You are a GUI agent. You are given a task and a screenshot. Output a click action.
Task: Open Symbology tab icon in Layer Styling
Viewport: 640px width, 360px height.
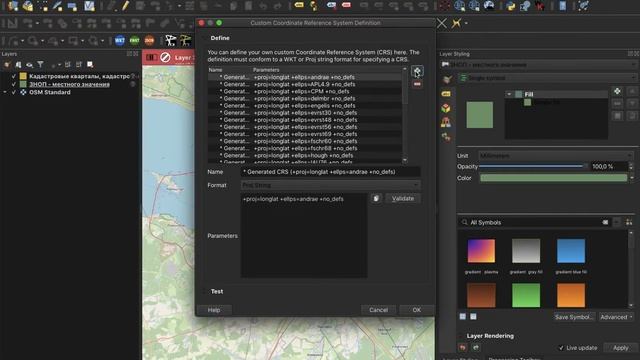point(447,80)
